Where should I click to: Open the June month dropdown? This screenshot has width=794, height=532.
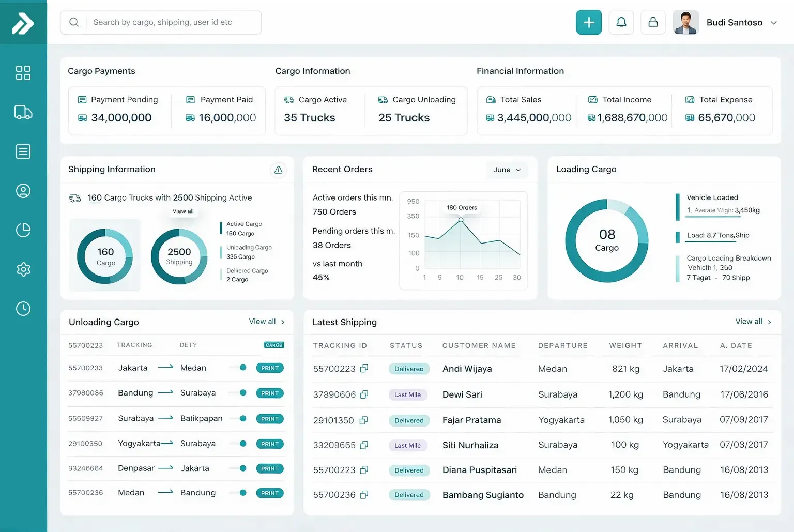(507, 170)
